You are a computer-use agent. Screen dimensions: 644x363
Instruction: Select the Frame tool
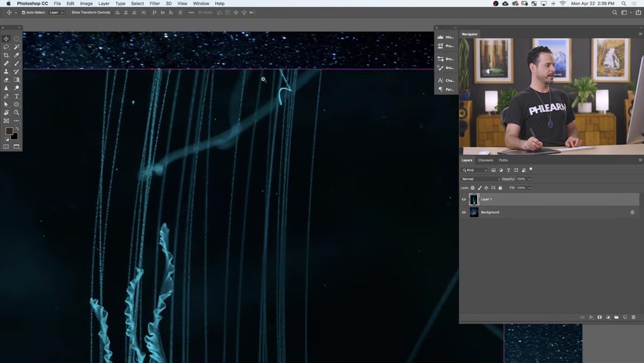(6, 121)
